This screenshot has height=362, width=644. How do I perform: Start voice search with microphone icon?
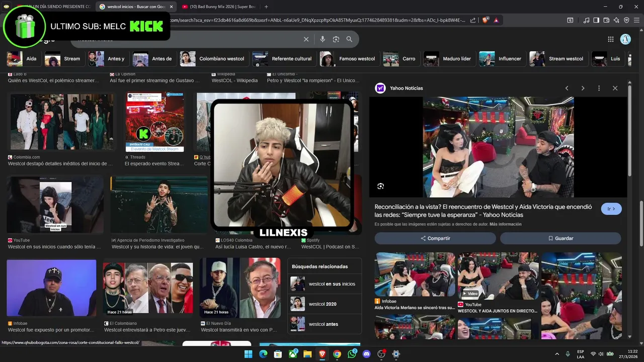[323, 39]
